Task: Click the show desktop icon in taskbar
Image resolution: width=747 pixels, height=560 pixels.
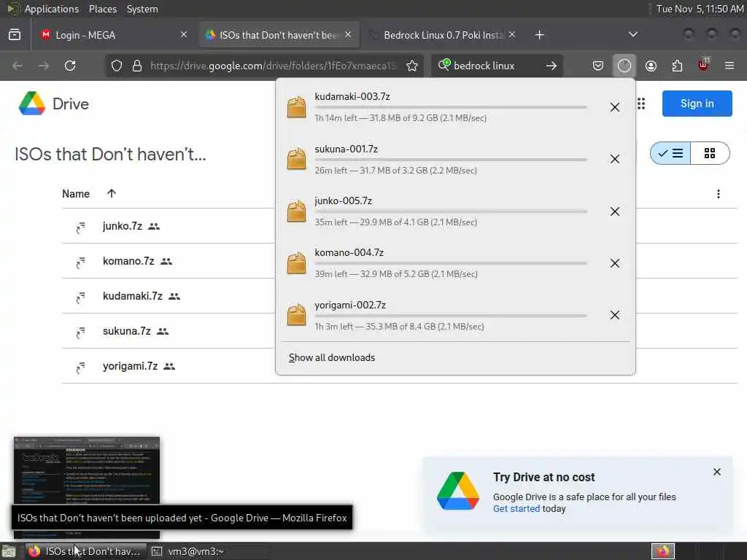Action: pyautogui.click(x=9, y=551)
